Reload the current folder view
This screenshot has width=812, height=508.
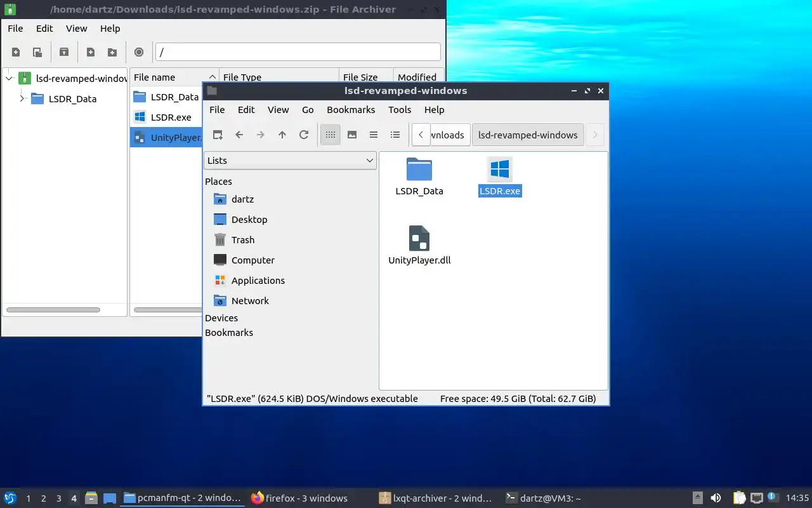tap(304, 135)
